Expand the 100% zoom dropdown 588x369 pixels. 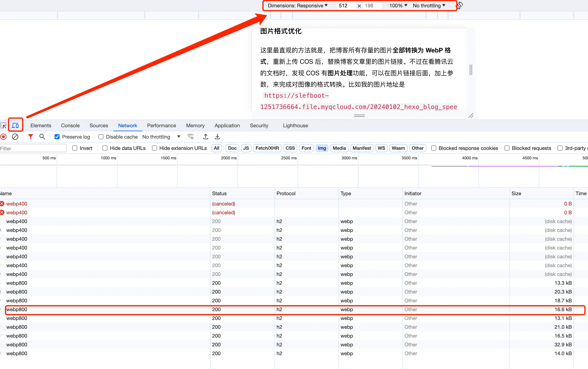(x=398, y=6)
